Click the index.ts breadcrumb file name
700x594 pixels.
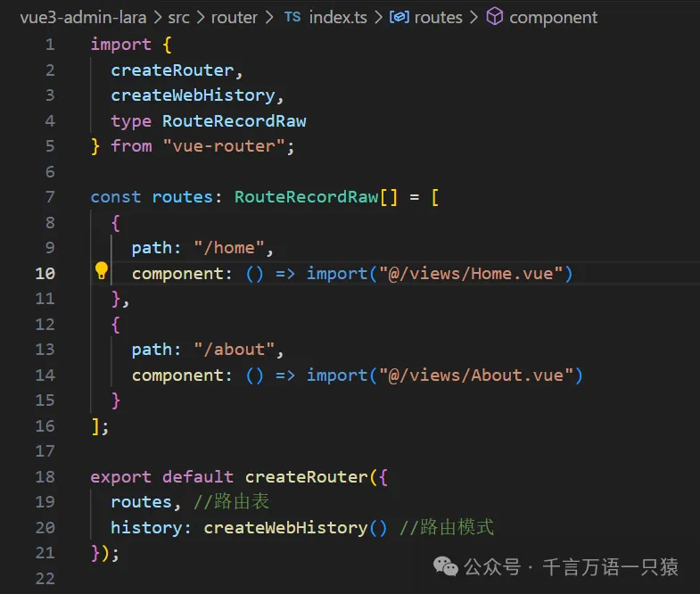tap(337, 18)
